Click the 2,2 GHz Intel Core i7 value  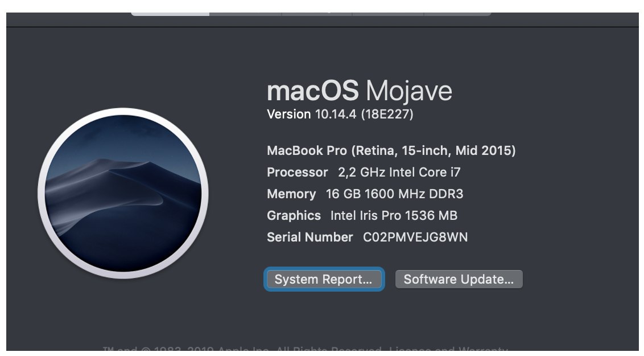tap(399, 172)
